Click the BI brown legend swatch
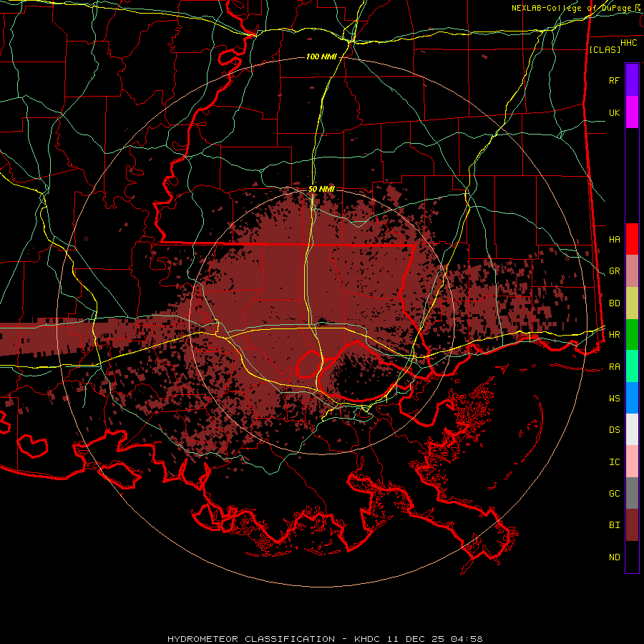 [x=632, y=525]
